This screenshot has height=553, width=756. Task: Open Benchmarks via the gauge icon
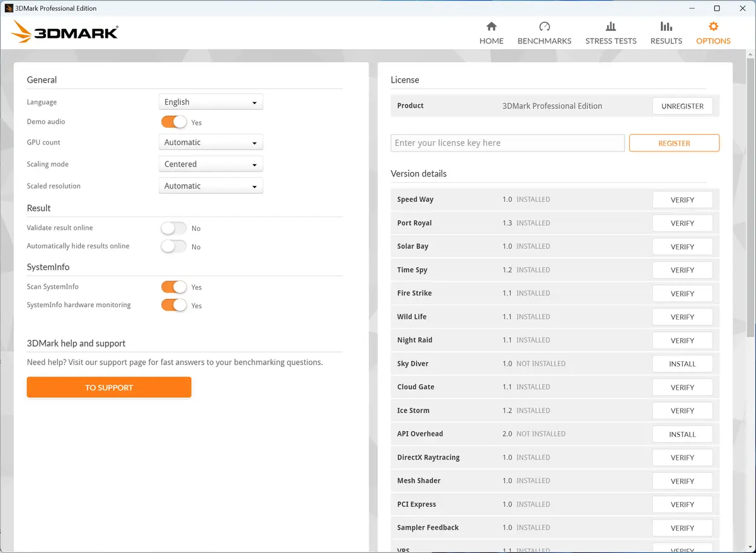[x=544, y=26]
